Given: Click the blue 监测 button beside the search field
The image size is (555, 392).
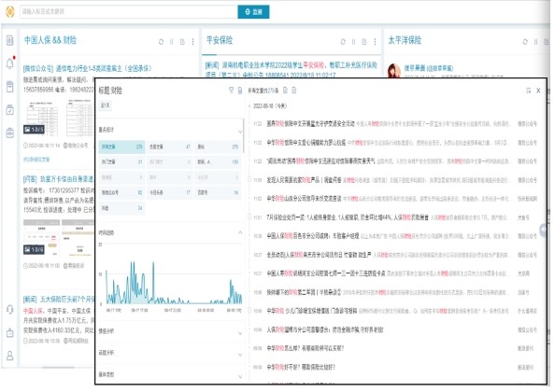Looking at the screenshot, I should [x=253, y=11].
